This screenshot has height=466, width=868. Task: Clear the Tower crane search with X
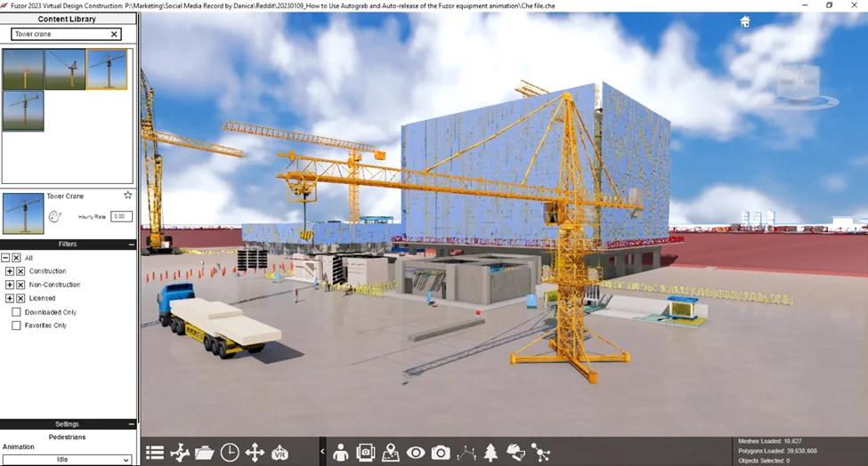[114, 35]
